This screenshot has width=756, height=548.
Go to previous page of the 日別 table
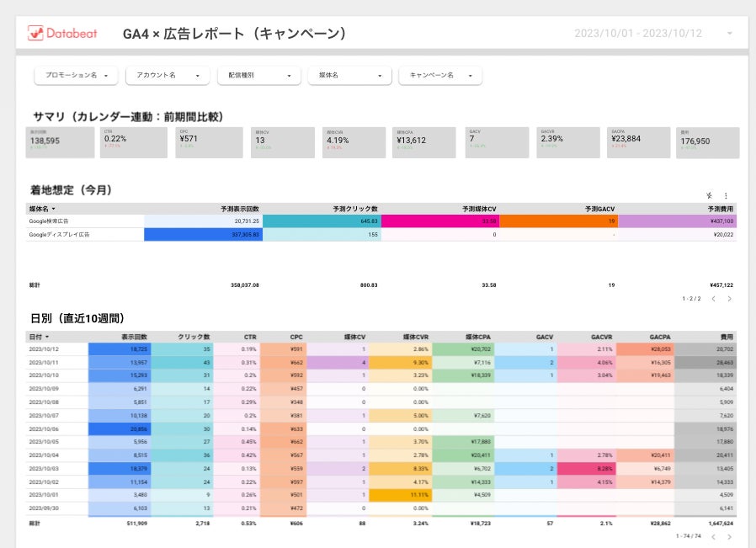[714, 536]
